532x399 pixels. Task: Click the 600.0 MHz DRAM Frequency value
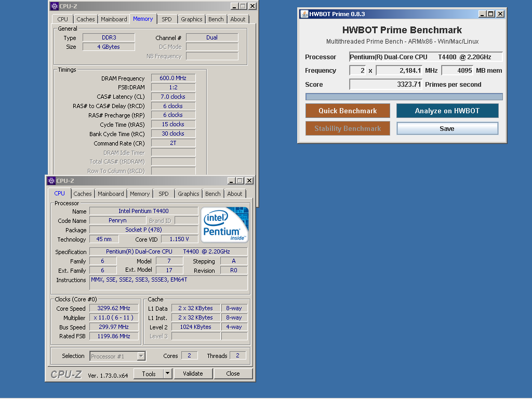173,78
